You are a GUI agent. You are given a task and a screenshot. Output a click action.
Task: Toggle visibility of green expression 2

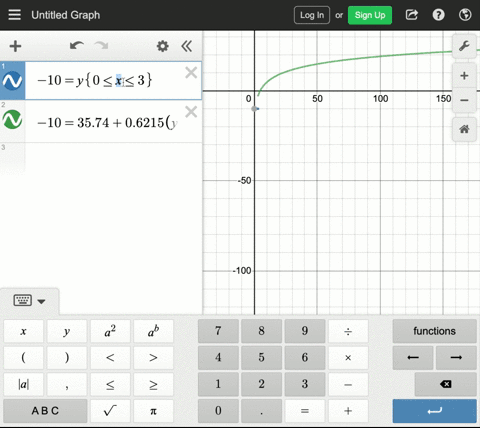pos(12,119)
